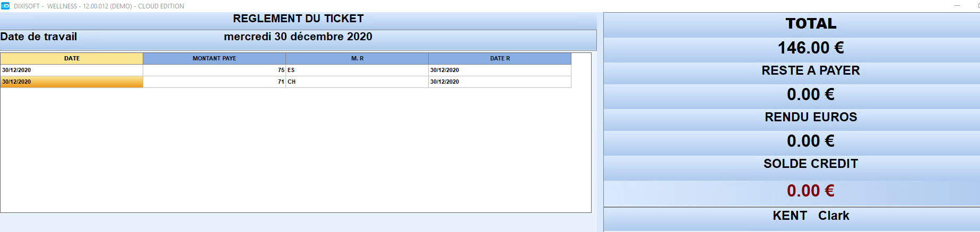Select CH payment mode cell
This screenshot has height=232, width=980.
pos(357,82)
